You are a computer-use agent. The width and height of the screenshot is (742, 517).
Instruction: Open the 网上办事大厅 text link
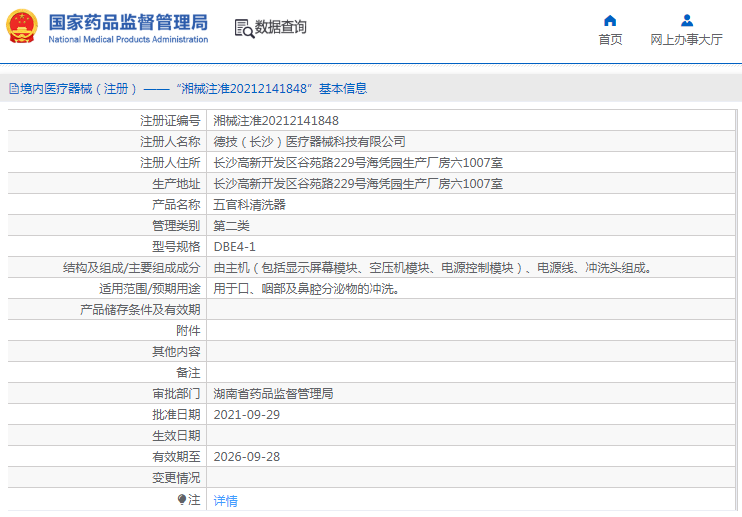[x=686, y=40]
